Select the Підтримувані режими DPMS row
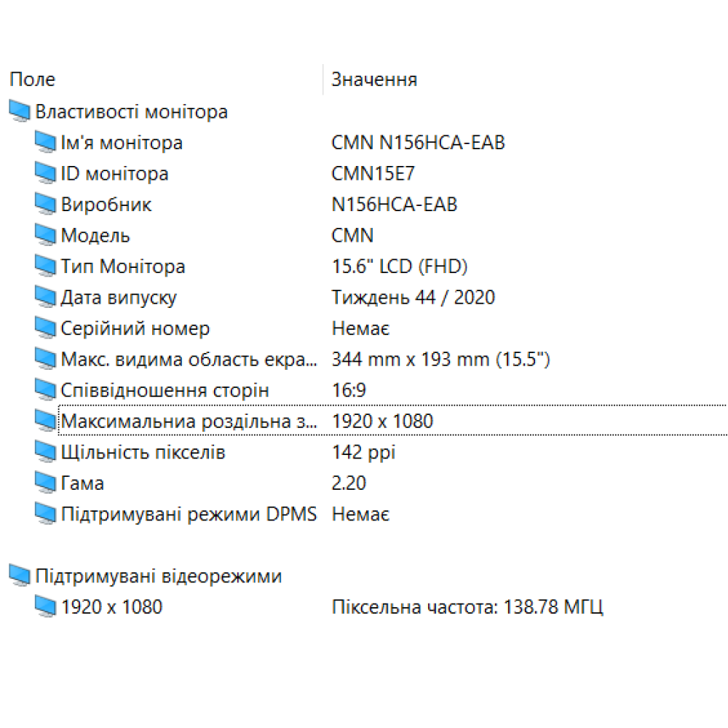Image resolution: width=728 pixels, height=728 pixels. 189,515
